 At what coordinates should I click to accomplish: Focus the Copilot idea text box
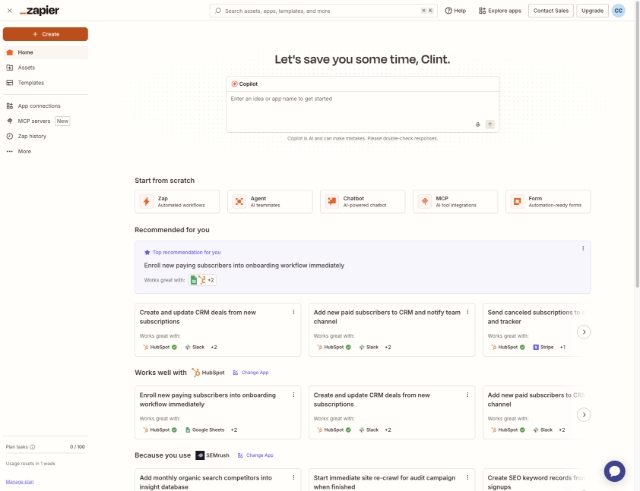362,106
